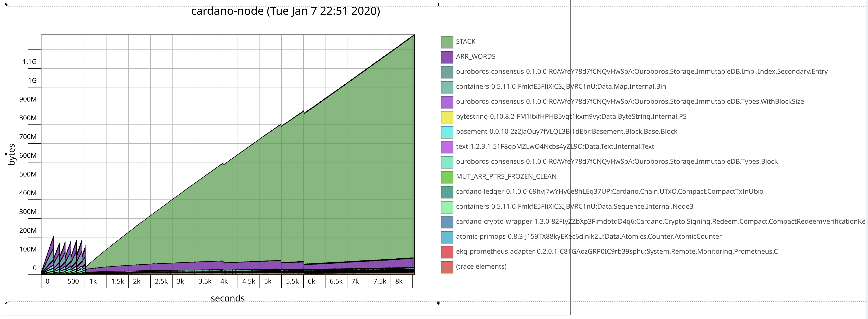Click the MUT_ARR_PTRS_FROZEN_CLEAN green swatch
Screen dimensions: 868x319
447,177
